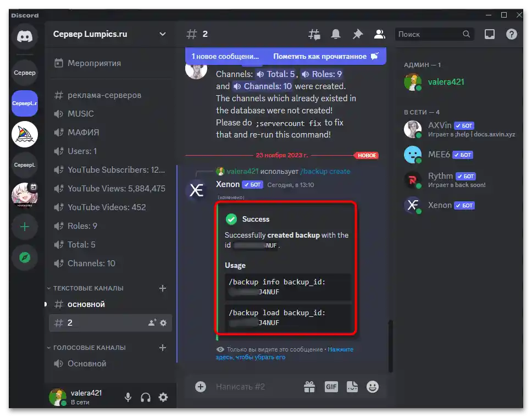Open inbox icon in header

coord(490,34)
